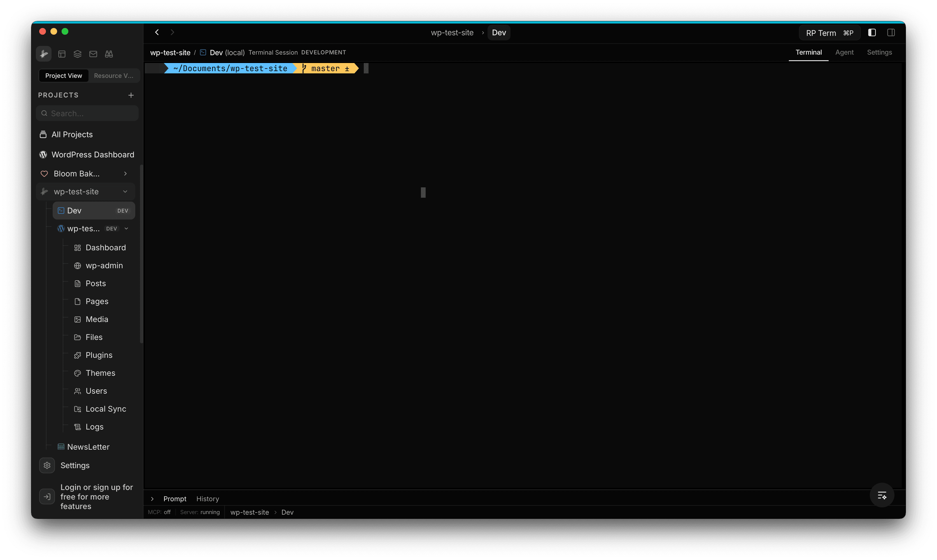Click inside the projects Search field
The image size is (937, 560).
(x=87, y=113)
